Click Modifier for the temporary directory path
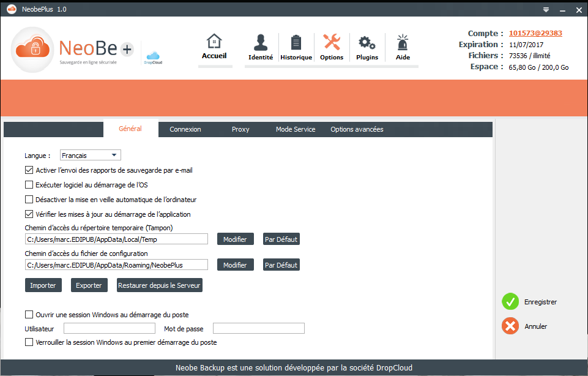Screen dimensions: 588x376 click(235, 239)
